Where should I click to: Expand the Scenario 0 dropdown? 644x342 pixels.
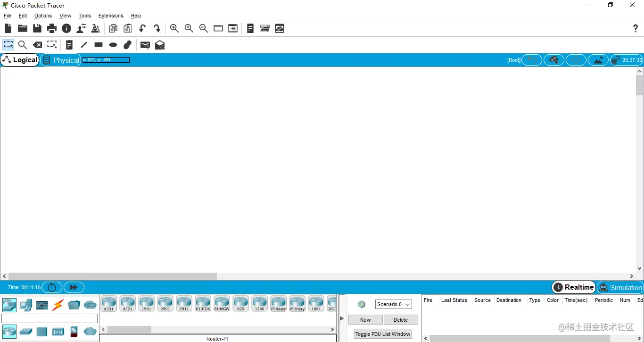tap(394, 304)
